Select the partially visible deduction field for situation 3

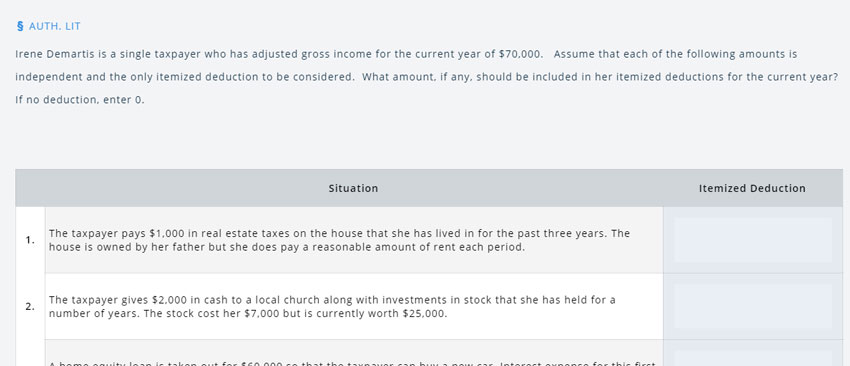[x=752, y=358]
